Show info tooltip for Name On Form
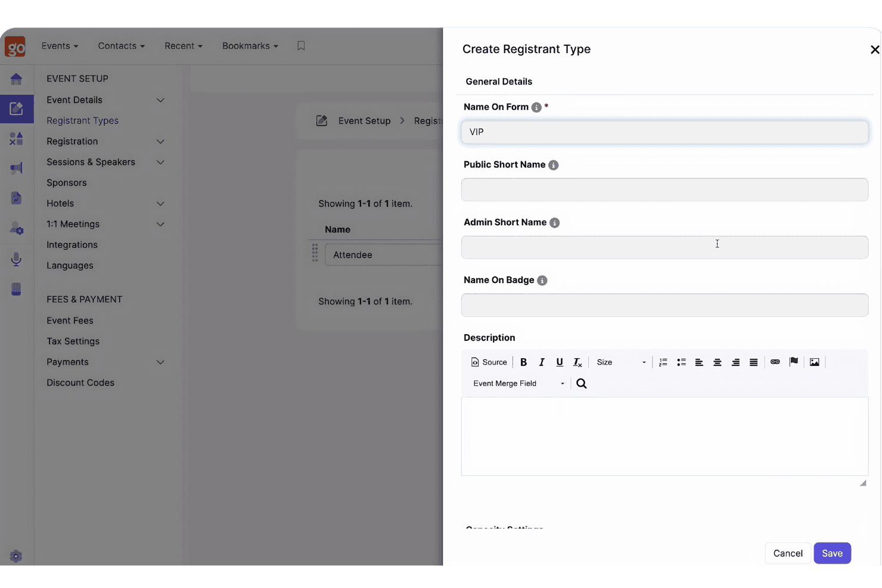Screen dimensions: 882x588 coord(536,107)
